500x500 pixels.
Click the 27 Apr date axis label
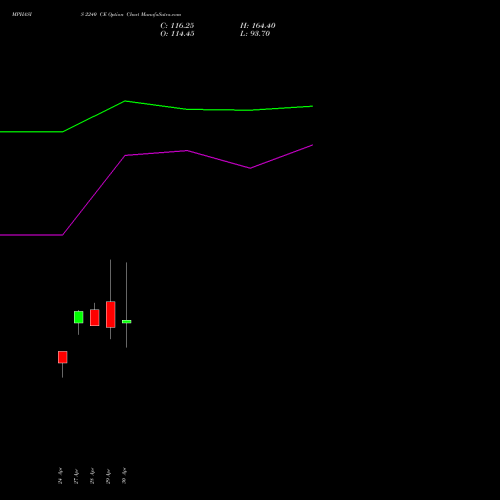pos(76,476)
